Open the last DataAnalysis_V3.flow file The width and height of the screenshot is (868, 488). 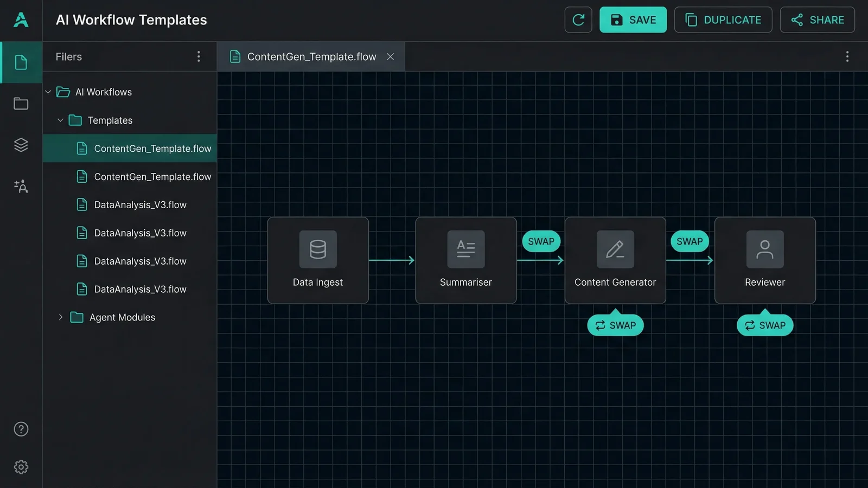130,290
